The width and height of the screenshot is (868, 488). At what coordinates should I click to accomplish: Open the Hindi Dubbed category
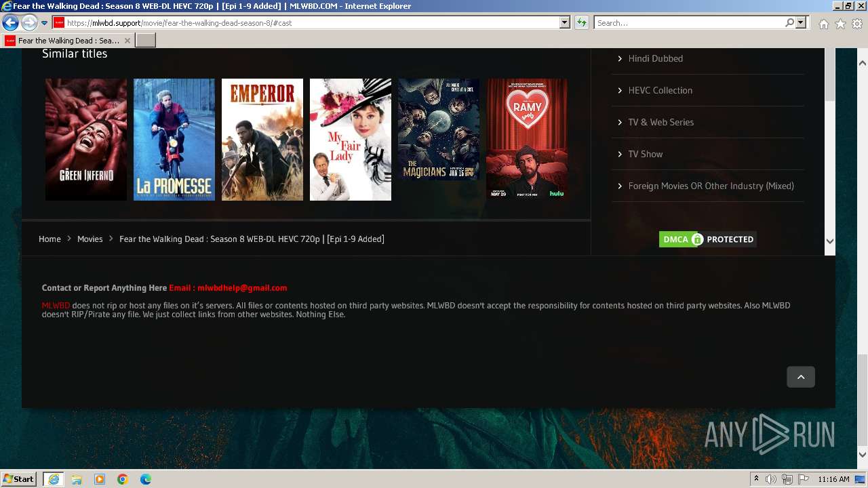(x=655, y=58)
